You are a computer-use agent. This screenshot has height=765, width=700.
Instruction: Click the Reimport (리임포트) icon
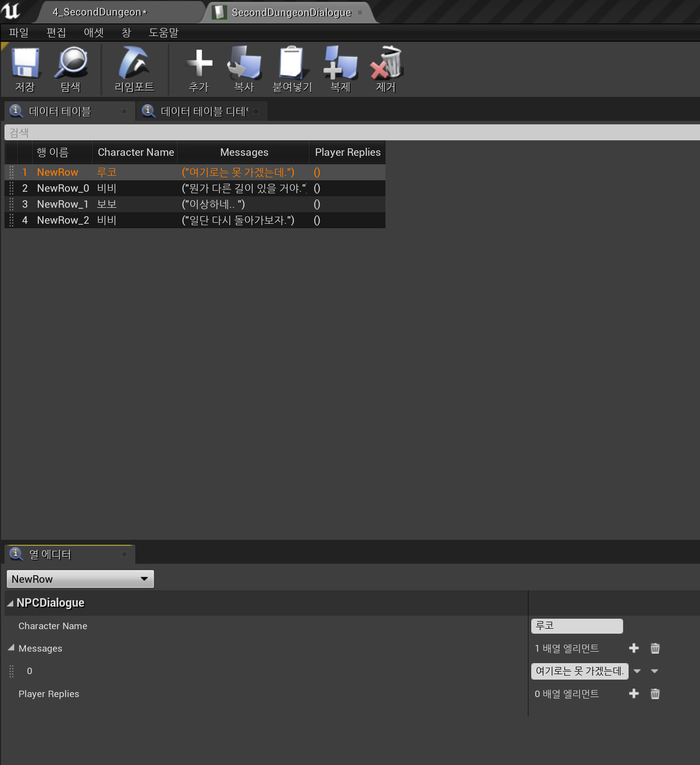coord(134,64)
